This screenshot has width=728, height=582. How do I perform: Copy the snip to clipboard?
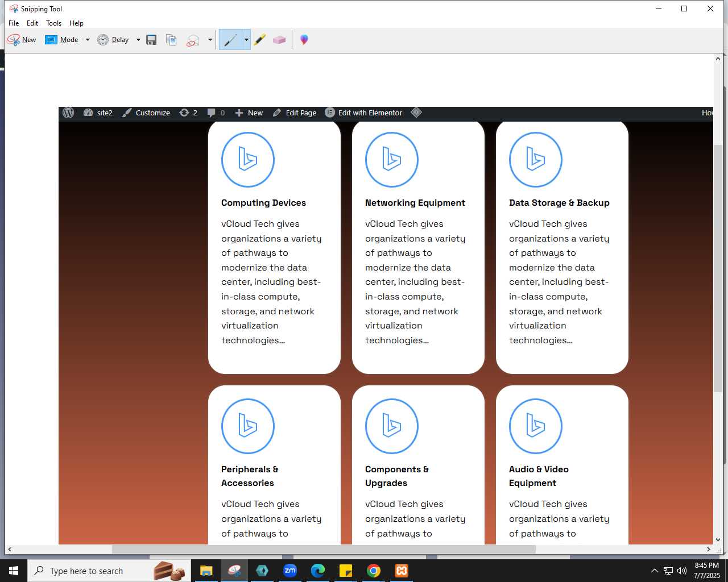pos(171,40)
